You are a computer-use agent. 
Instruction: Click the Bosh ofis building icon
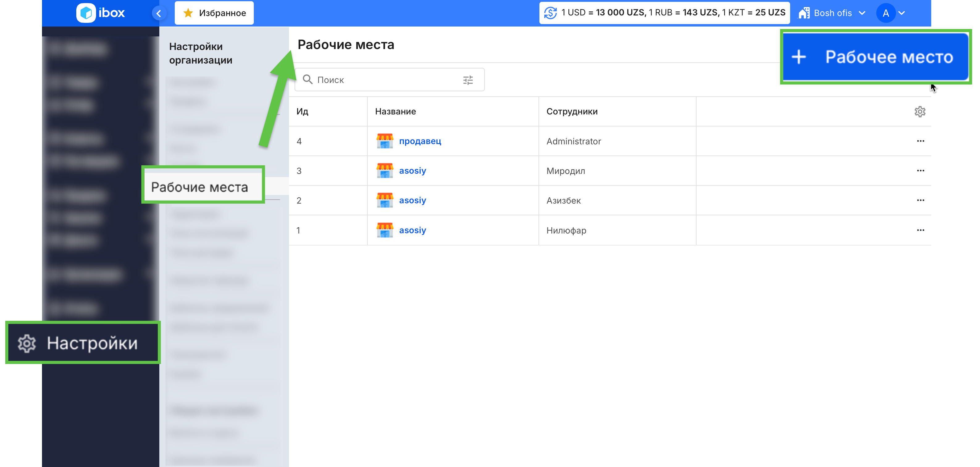(804, 13)
